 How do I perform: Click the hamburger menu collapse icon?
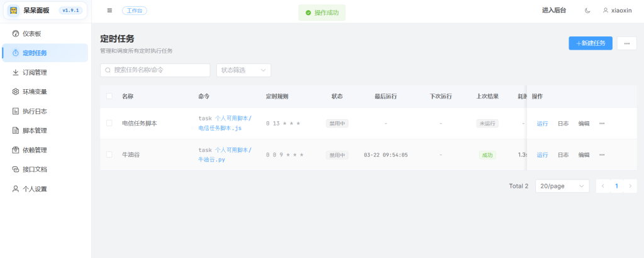click(110, 11)
